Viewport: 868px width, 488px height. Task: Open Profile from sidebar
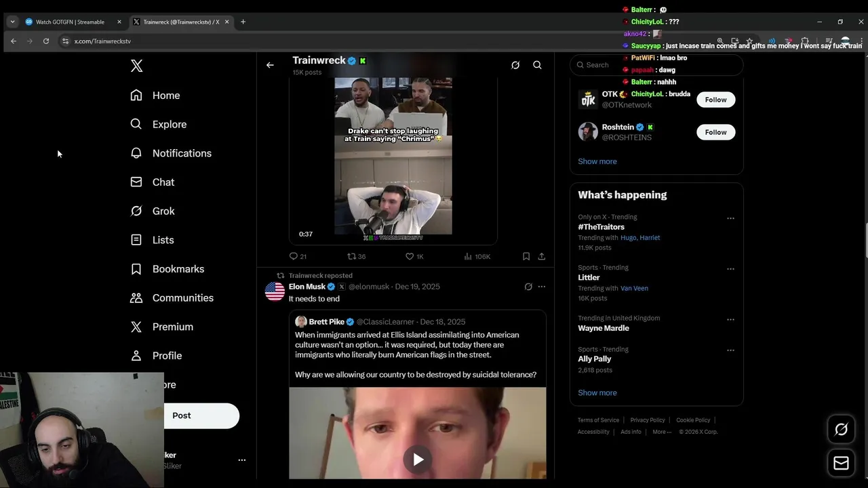[156, 356]
